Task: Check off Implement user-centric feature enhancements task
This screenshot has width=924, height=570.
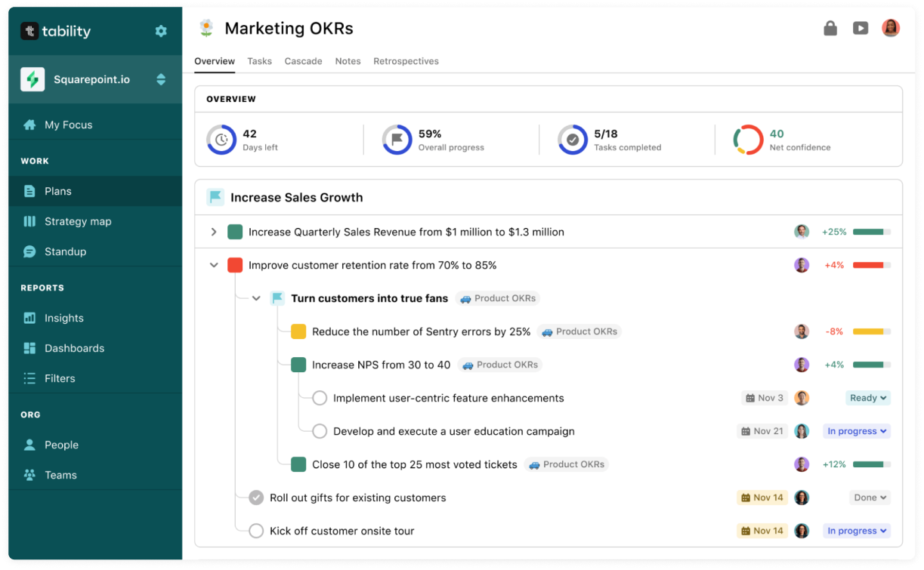Action: (320, 398)
